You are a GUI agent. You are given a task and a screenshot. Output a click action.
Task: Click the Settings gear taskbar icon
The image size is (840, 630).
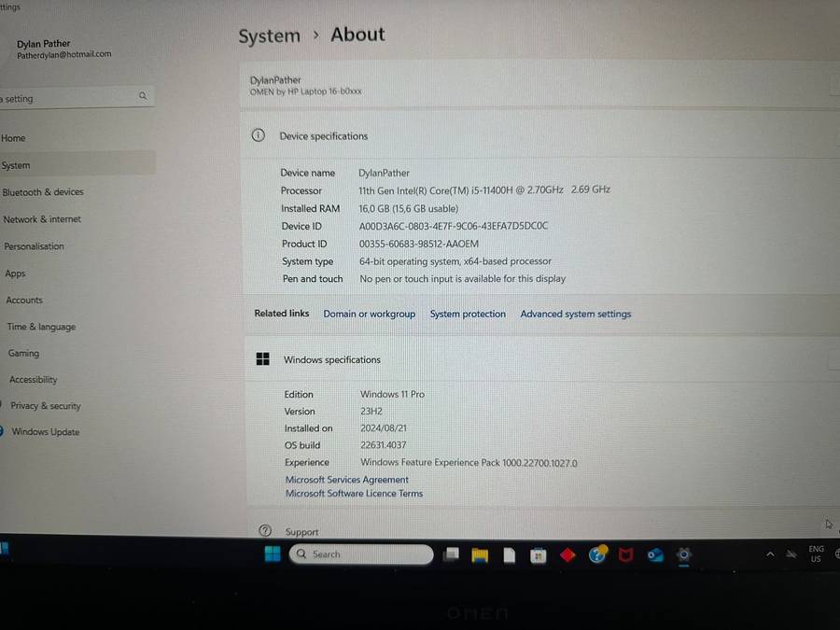[x=684, y=555]
